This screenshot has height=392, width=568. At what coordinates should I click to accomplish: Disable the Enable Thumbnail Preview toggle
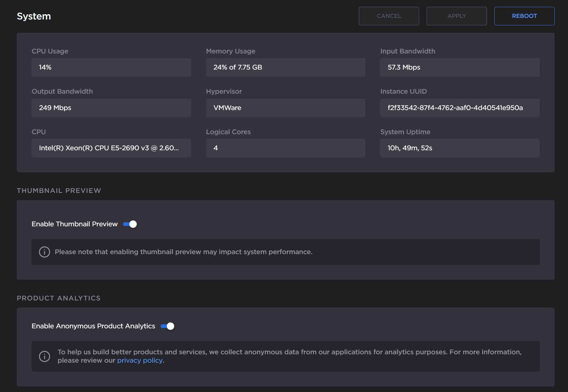click(x=130, y=224)
